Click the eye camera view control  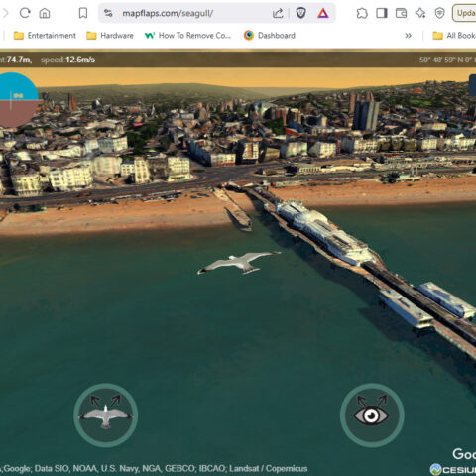(x=372, y=416)
